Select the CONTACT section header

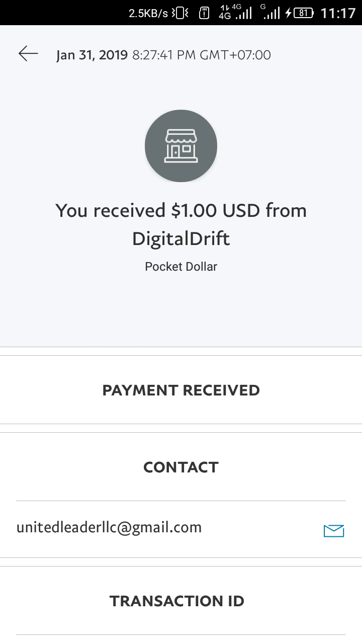(181, 467)
